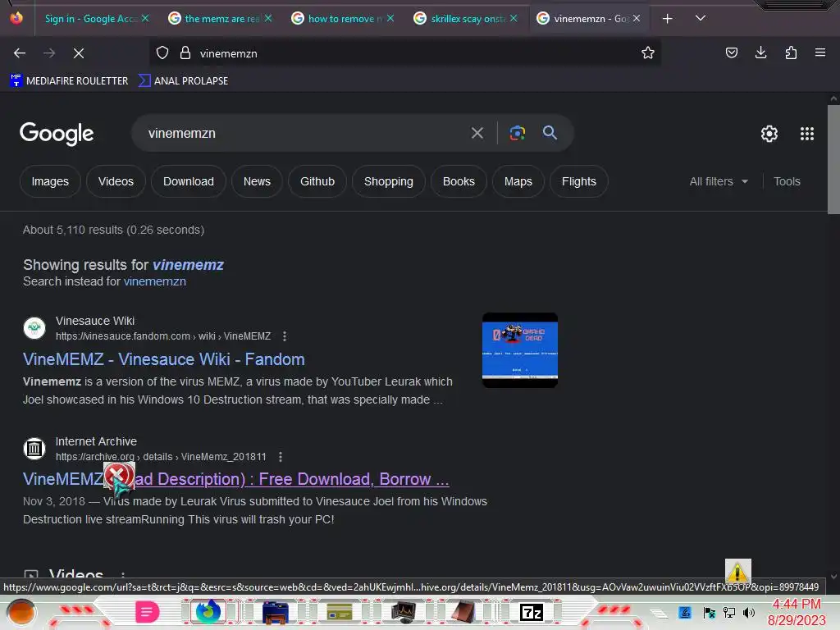The width and height of the screenshot is (840, 630).
Task: Open the extensions puzzle icon
Action: 791,52
